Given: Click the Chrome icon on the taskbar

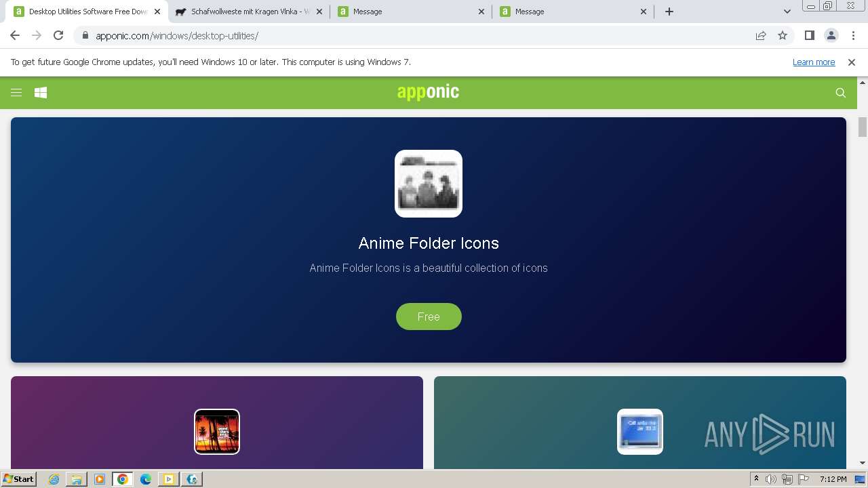Looking at the screenshot, I should click(x=123, y=479).
